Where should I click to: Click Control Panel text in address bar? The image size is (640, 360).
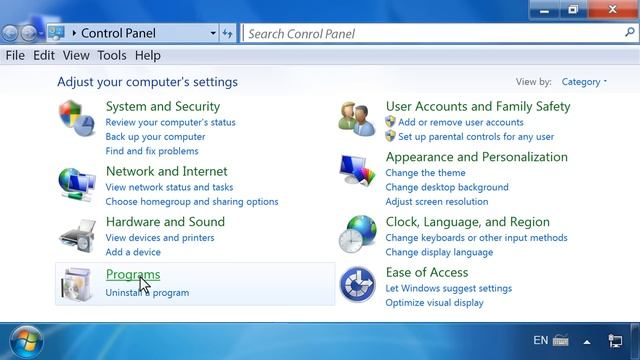click(x=118, y=33)
